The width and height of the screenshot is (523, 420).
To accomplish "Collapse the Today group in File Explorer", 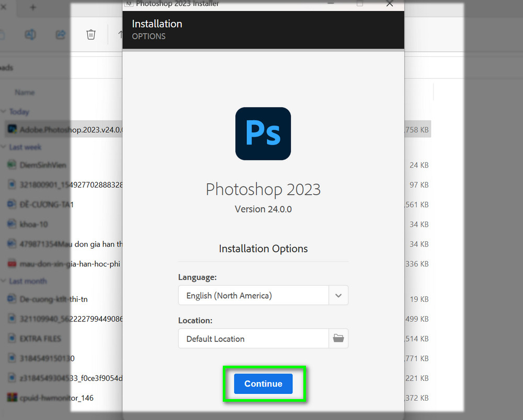I will point(3,112).
